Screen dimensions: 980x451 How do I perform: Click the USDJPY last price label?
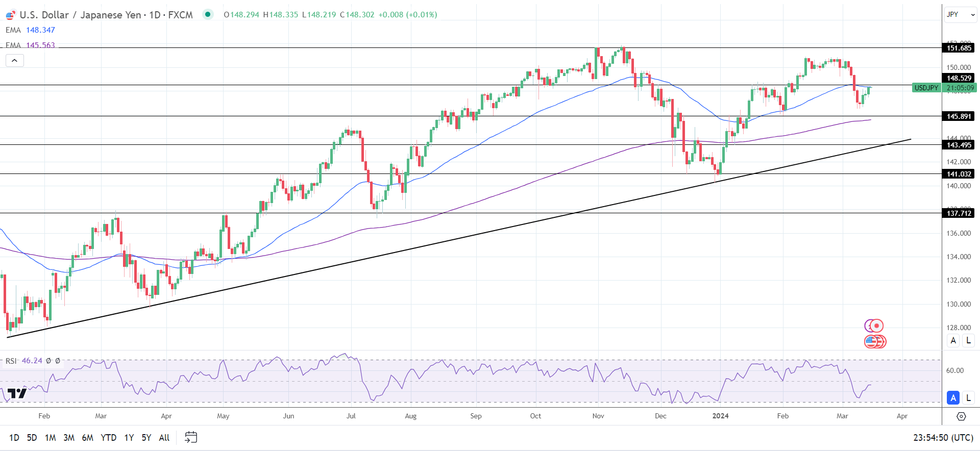coord(926,88)
